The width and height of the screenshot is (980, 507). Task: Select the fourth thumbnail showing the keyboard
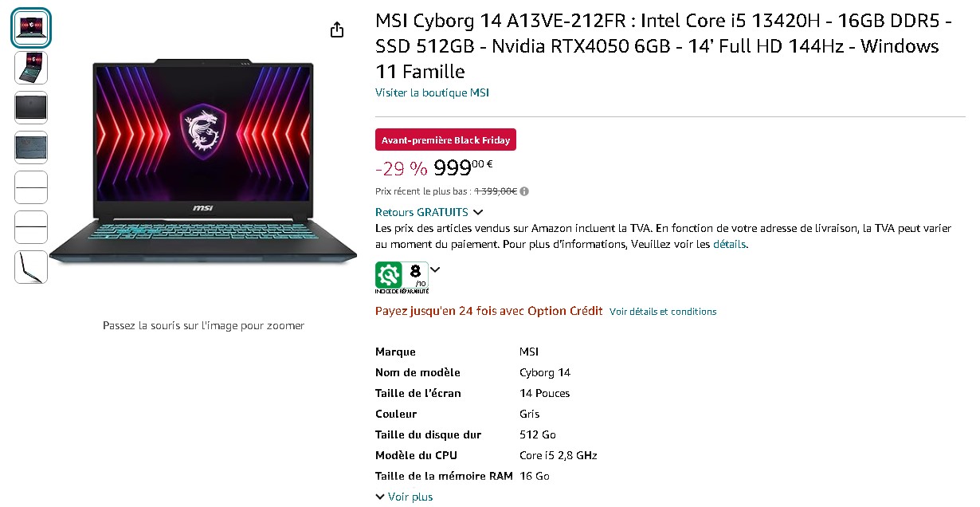pyautogui.click(x=31, y=147)
